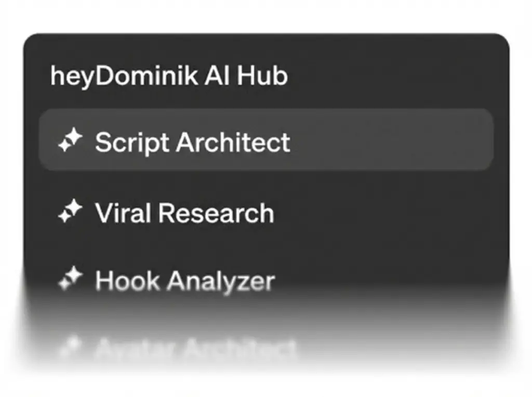This screenshot has height=397, width=532.
Task: Click the "Hook Analyzer" text label
Action: [x=185, y=281]
